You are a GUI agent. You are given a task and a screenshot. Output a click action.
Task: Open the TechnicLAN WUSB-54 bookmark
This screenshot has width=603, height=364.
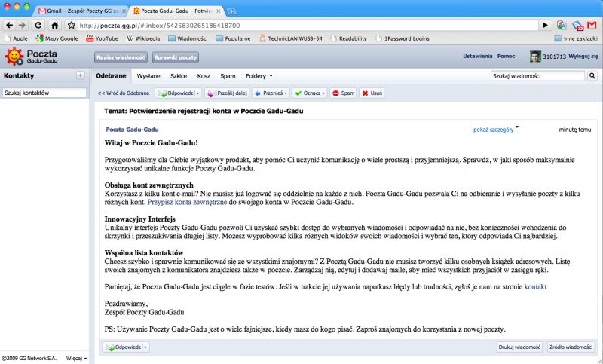pyautogui.click(x=290, y=38)
